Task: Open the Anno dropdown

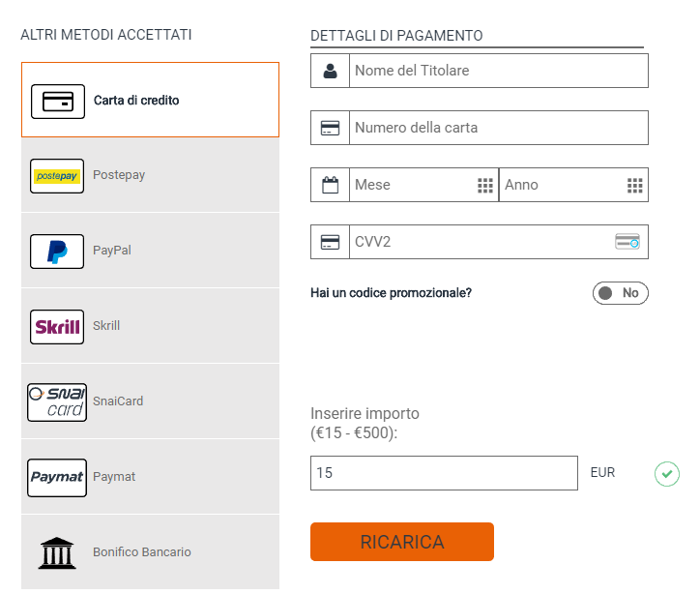Action: (573, 185)
